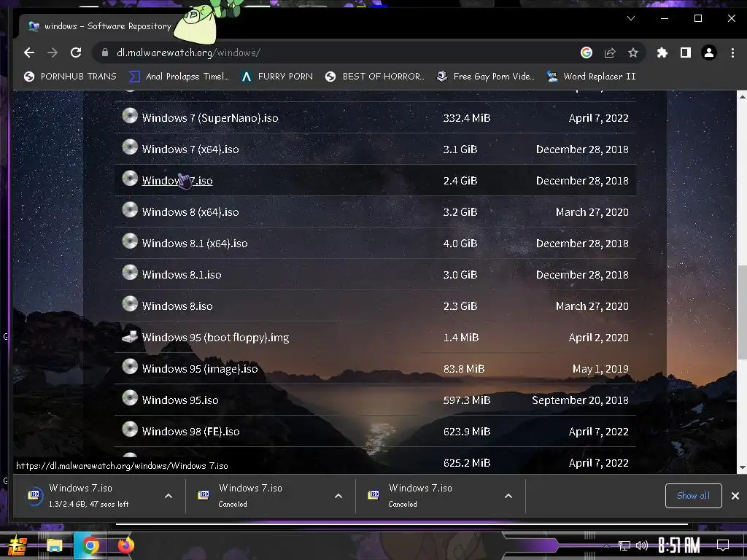Reload the current page

(76, 52)
